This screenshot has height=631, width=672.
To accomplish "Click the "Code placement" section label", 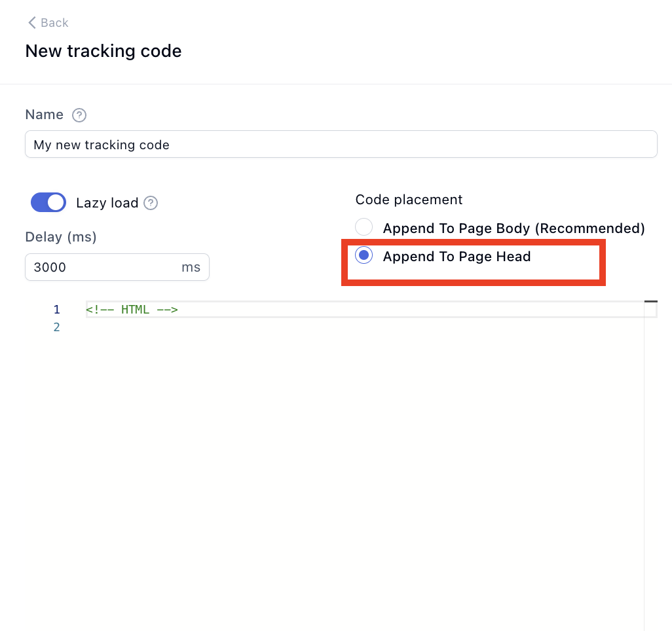I will (409, 200).
